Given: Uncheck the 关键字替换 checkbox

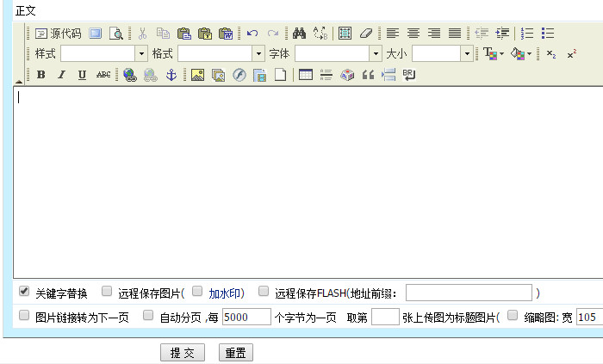Looking at the screenshot, I should [24, 291].
